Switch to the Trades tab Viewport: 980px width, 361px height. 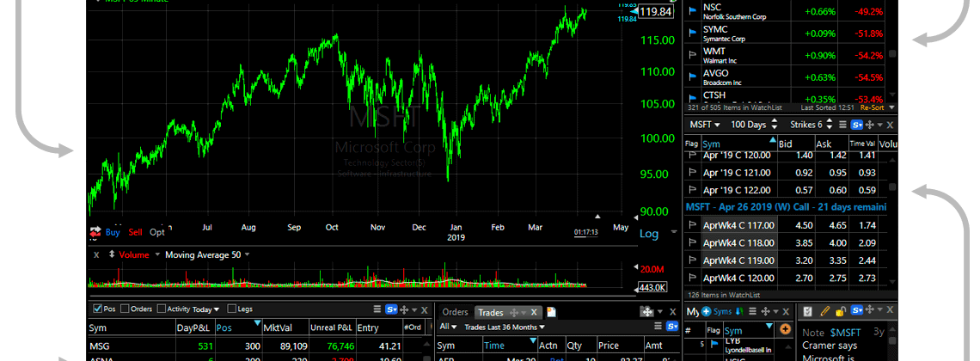pos(491,312)
